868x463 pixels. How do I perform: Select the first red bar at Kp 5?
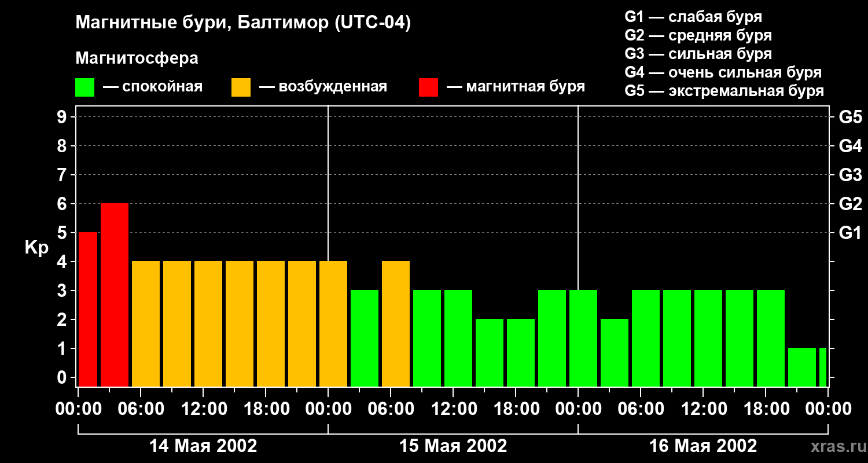point(88,309)
